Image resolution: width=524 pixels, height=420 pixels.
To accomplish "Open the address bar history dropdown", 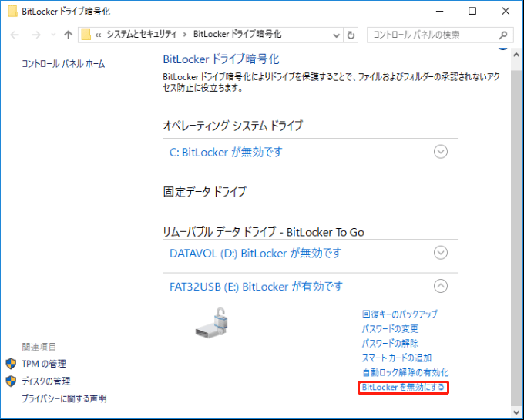I will click(x=337, y=35).
